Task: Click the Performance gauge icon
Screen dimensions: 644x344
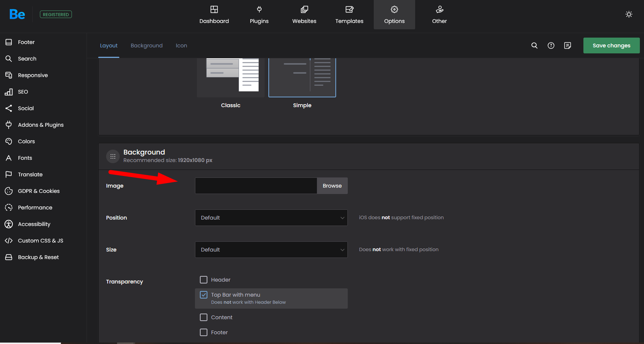Action: click(9, 208)
